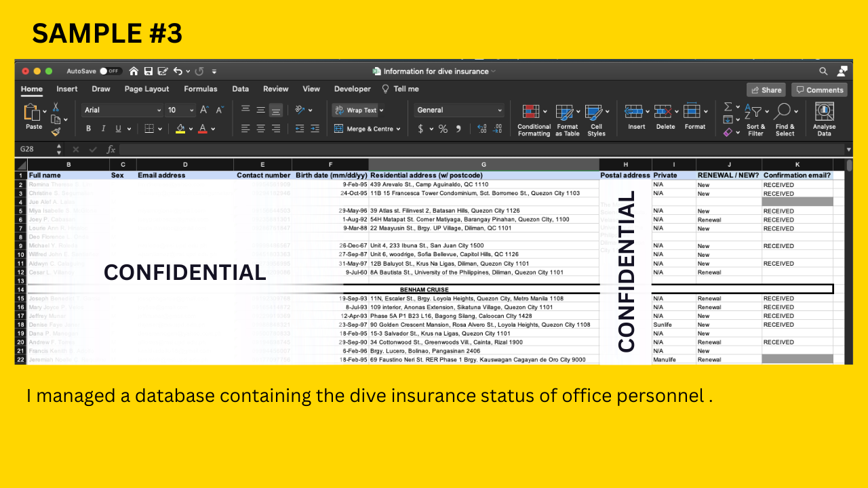Image resolution: width=868 pixels, height=488 pixels.
Task: Open the insert function fx button
Action: pos(111,149)
